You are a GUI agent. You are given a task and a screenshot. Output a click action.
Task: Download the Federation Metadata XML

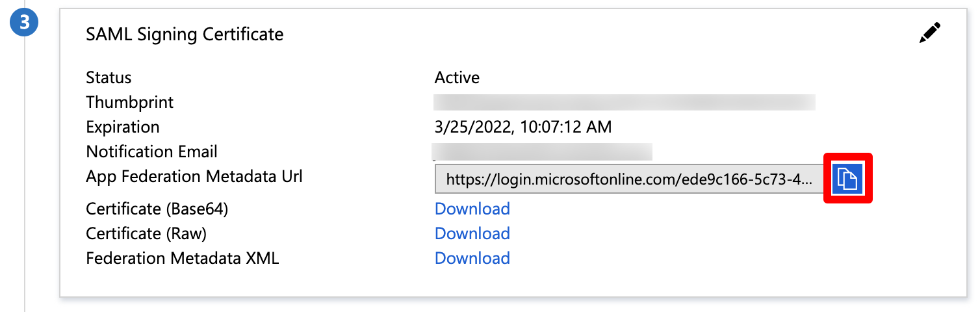coord(472,258)
